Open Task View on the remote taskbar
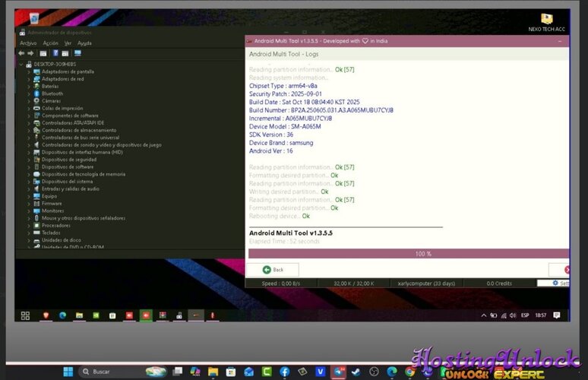 pos(25,316)
